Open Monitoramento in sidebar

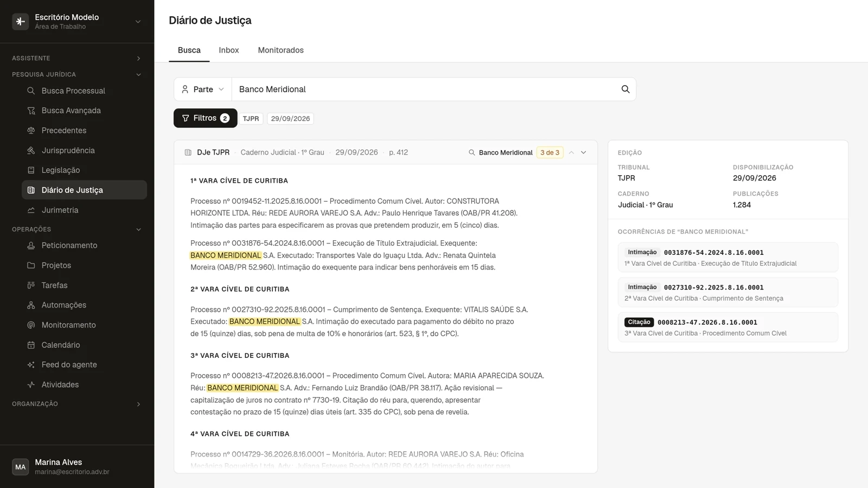pos(84,325)
